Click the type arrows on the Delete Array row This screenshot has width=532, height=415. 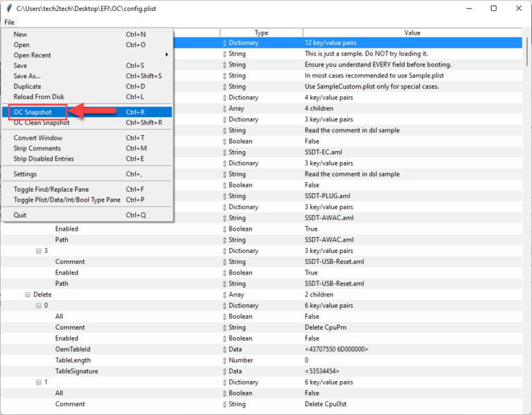pyautogui.click(x=224, y=295)
